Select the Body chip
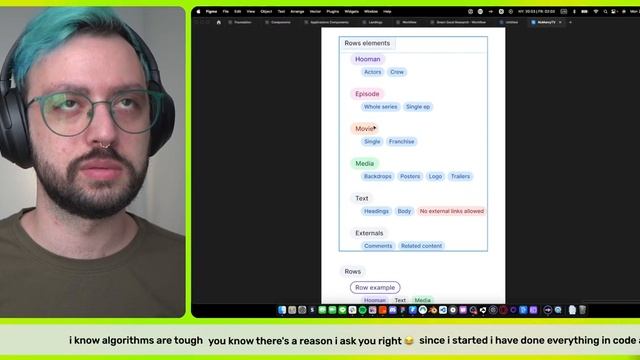Viewport: 640px width, 360px height. 404,211
